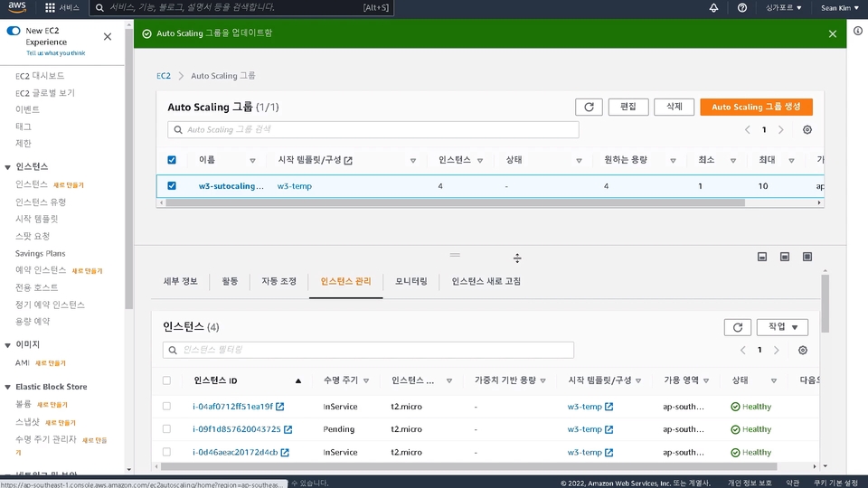Open the 작업 actions dropdown
The image size is (868, 488).
[782, 327]
